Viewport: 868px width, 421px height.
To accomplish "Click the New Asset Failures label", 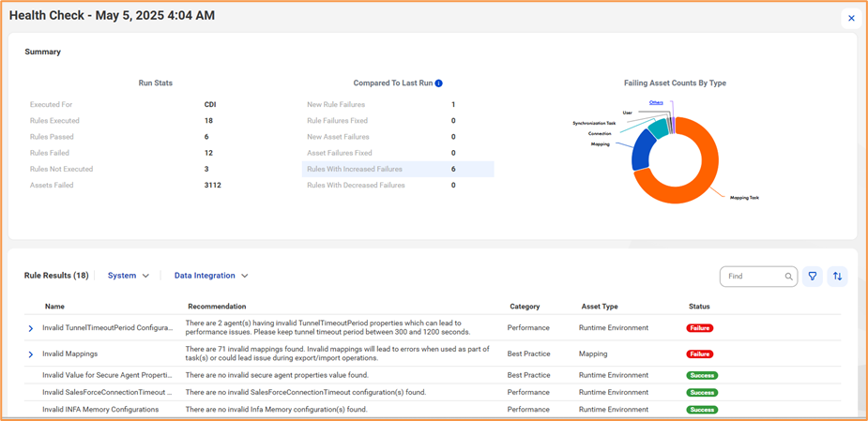I will tap(338, 137).
